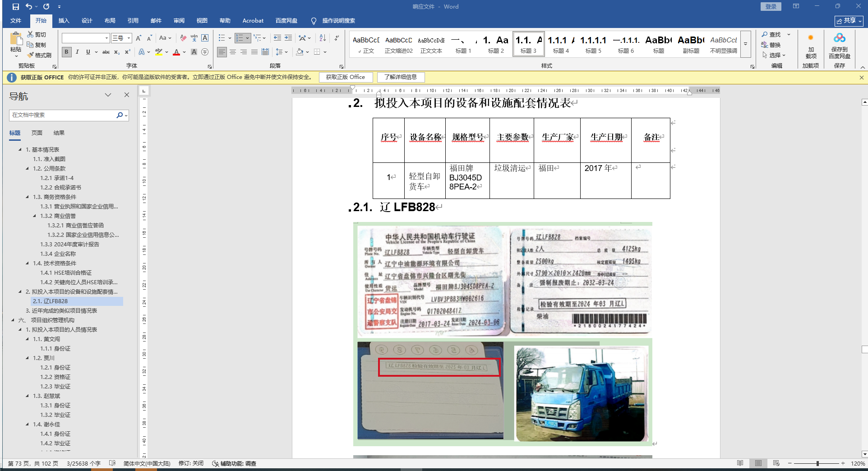Collapse the 六、项目组织管理机构 heading
The height and width of the screenshot is (471, 868).
coord(13,320)
